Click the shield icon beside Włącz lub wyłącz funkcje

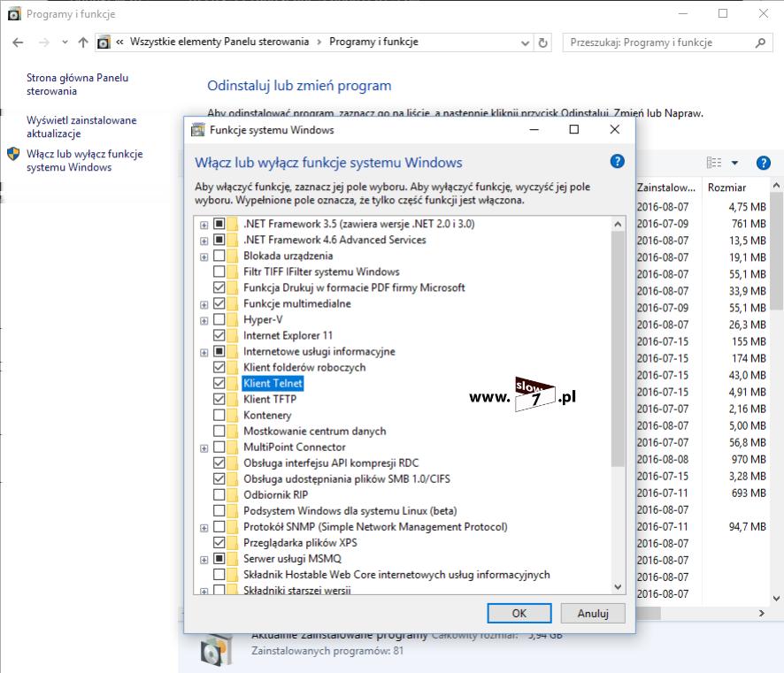13,153
